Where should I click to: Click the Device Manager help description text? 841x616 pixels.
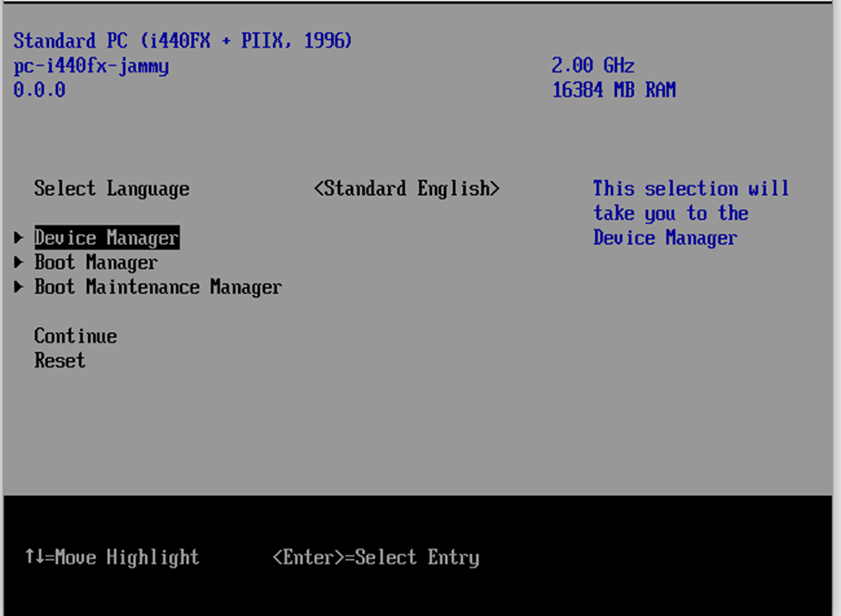[x=690, y=213]
